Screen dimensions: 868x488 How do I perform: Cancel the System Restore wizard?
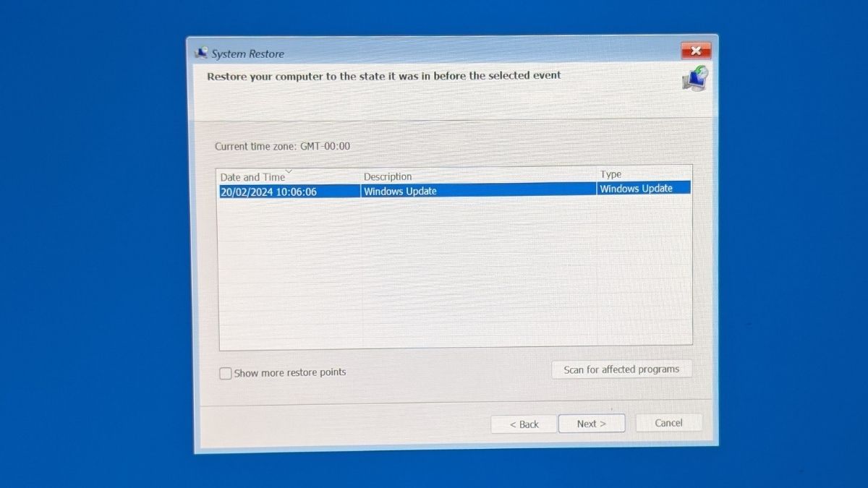668,423
